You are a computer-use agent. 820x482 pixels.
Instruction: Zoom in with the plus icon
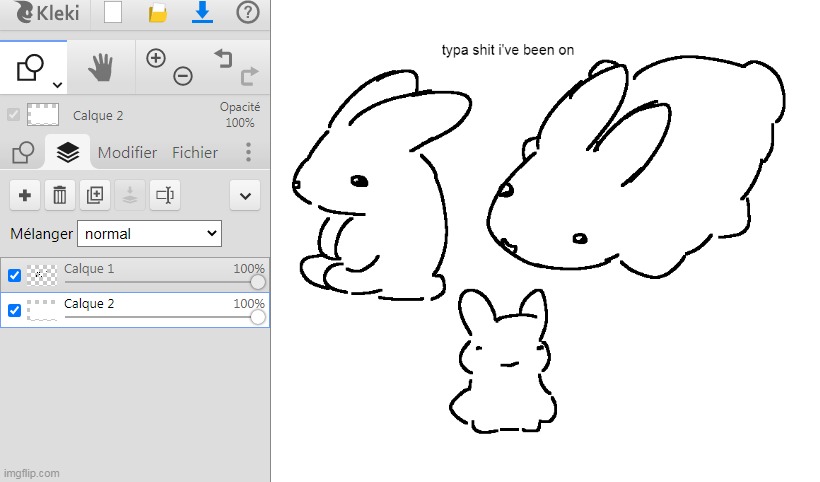click(156, 58)
